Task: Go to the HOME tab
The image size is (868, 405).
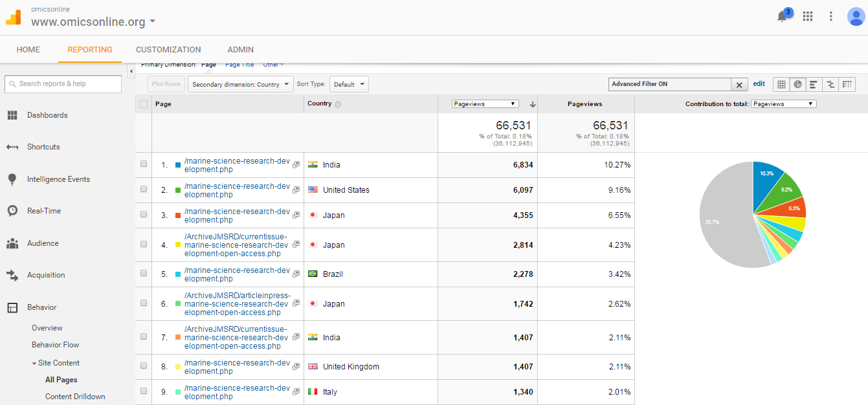Action: [x=28, y=50]
